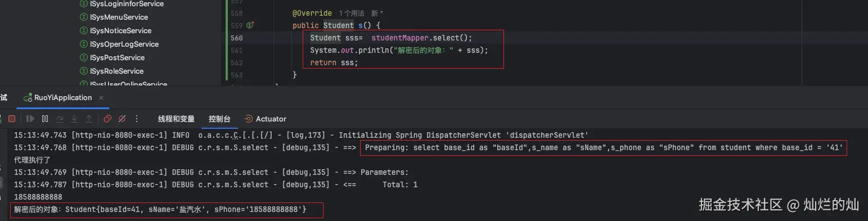Stop the running RuoYiApplication debug session
This screenshot has height=221, width=868.
(x=11, y=119)
